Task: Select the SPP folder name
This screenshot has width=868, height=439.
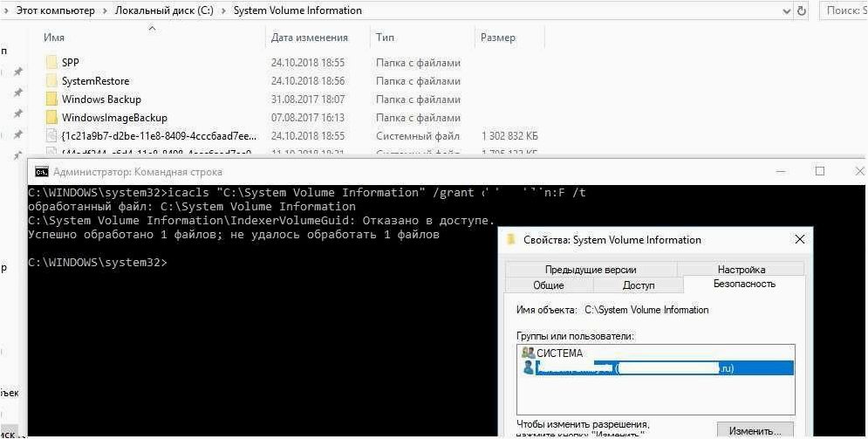Action: click(x=71, y=63)
